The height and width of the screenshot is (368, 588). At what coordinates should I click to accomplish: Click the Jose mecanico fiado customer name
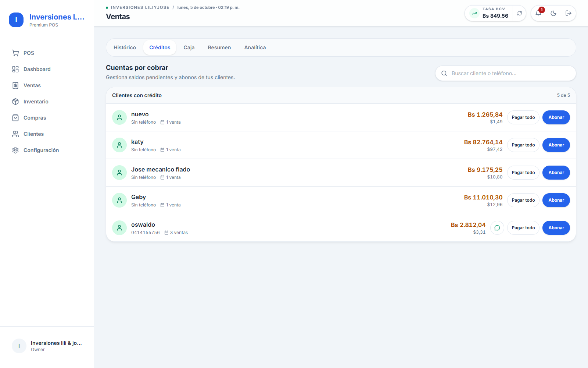(161, 170)
